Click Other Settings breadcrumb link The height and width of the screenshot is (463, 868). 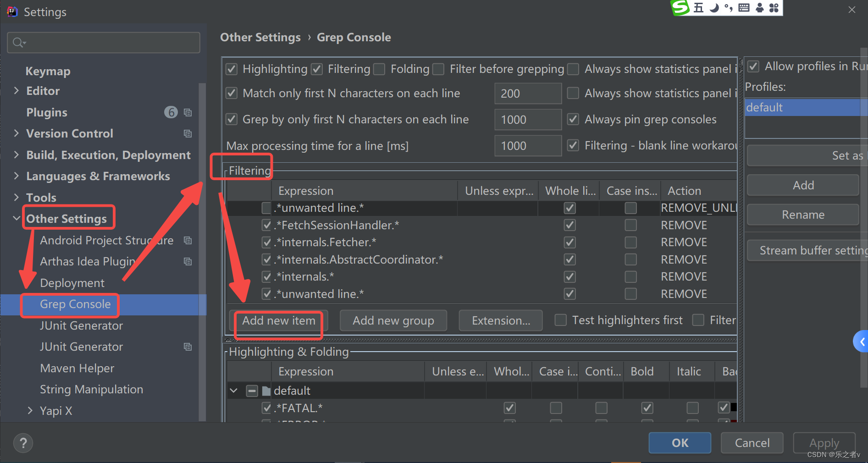coord(260,37)
